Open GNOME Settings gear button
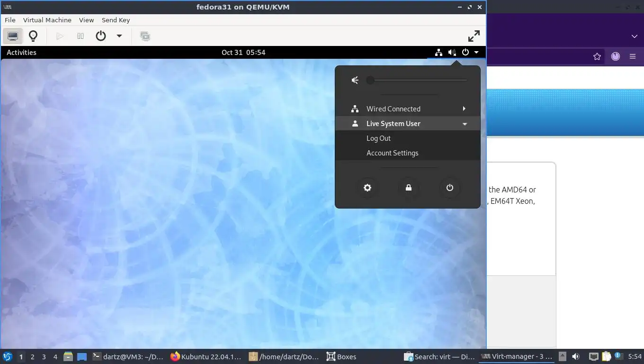 coord(367,188)
